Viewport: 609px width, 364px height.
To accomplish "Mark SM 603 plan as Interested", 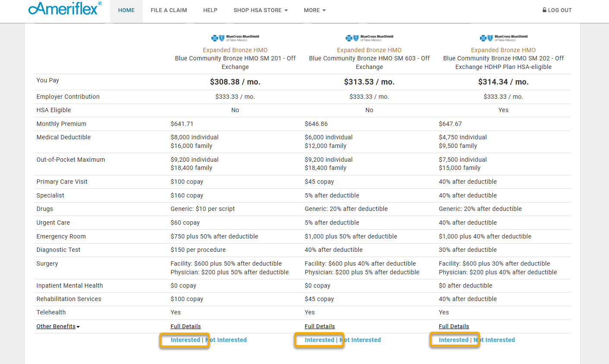I will tap(319, 340).
